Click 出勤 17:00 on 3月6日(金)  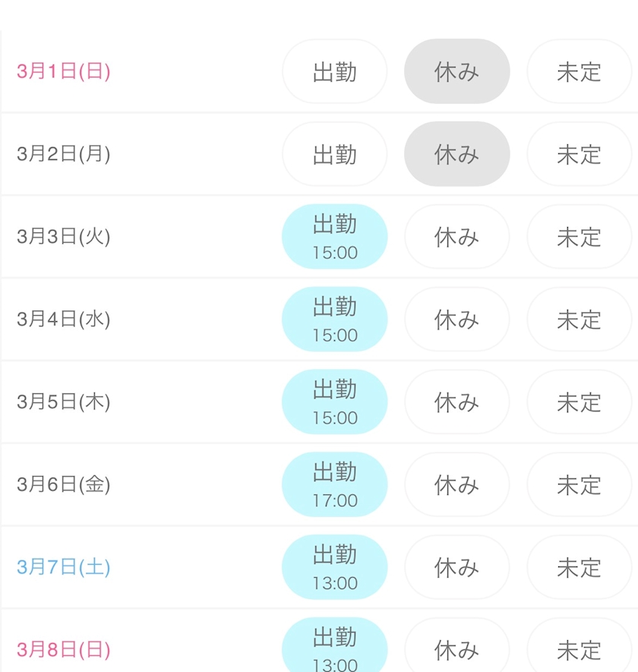(334, 484)
